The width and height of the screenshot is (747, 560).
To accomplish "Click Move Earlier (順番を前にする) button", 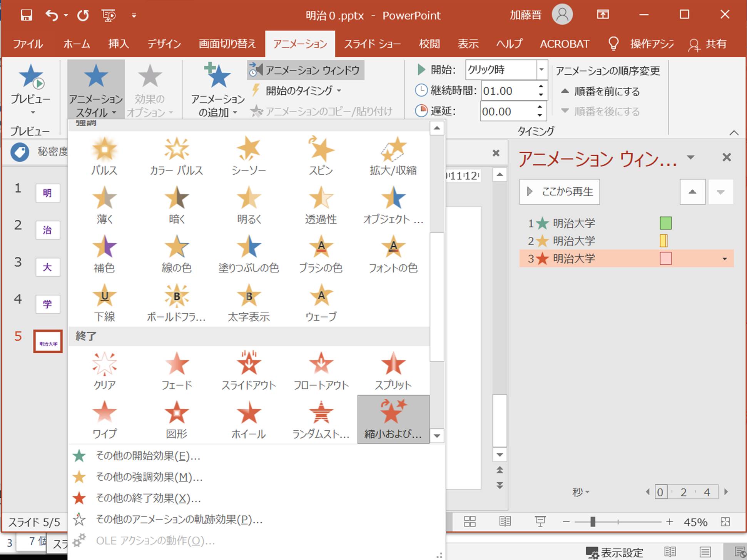I will tap(600, 92).
